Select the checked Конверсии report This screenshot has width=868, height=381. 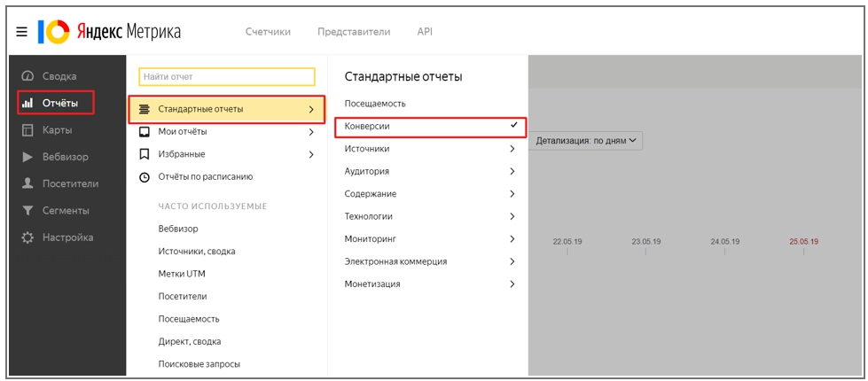pyautogui.click(x=429, y=127)
